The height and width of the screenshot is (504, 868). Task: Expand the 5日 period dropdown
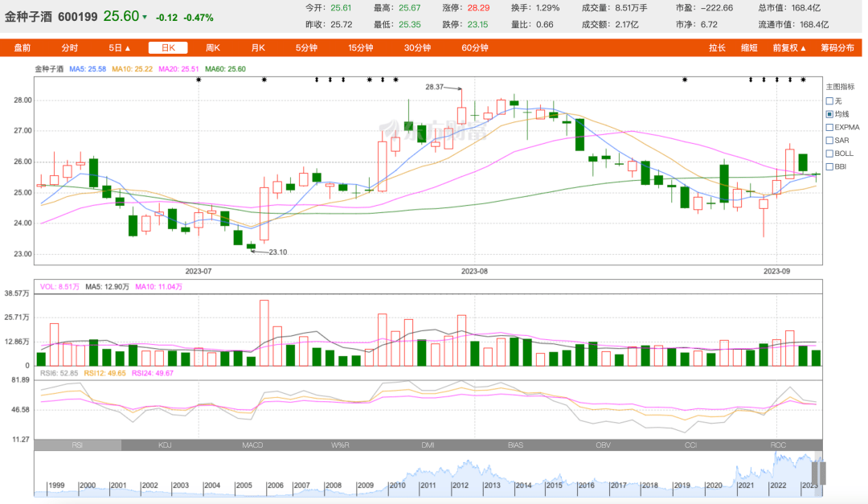[120, 47]
